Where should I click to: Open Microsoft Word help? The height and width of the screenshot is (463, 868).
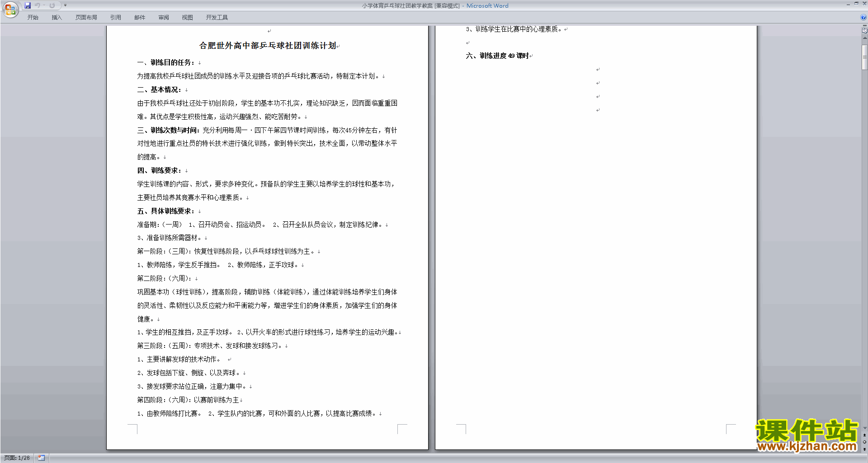(x=863, y=18)
